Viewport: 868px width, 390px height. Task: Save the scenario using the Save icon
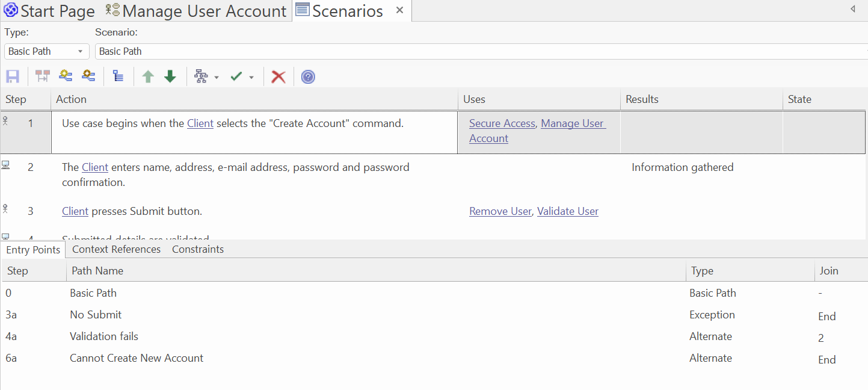(13, 76)
